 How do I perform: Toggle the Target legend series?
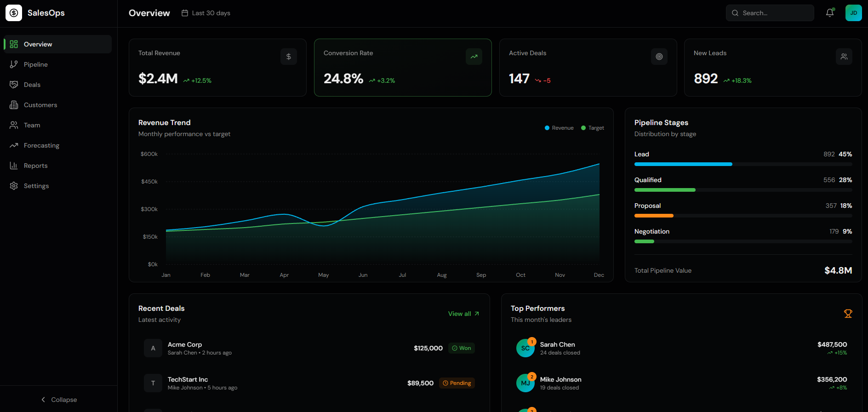[593, 128]
